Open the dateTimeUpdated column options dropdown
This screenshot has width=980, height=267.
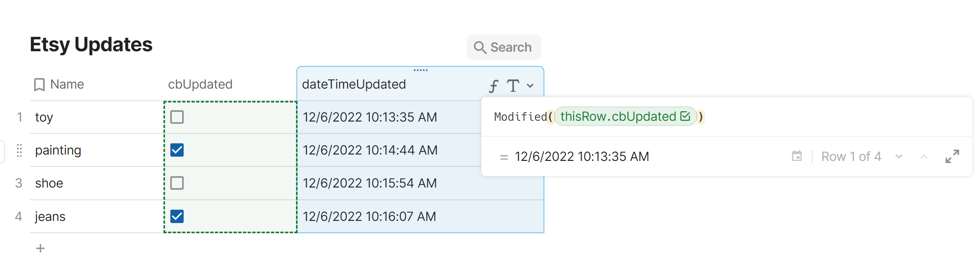pyautogui.click(x=530, y=85)
